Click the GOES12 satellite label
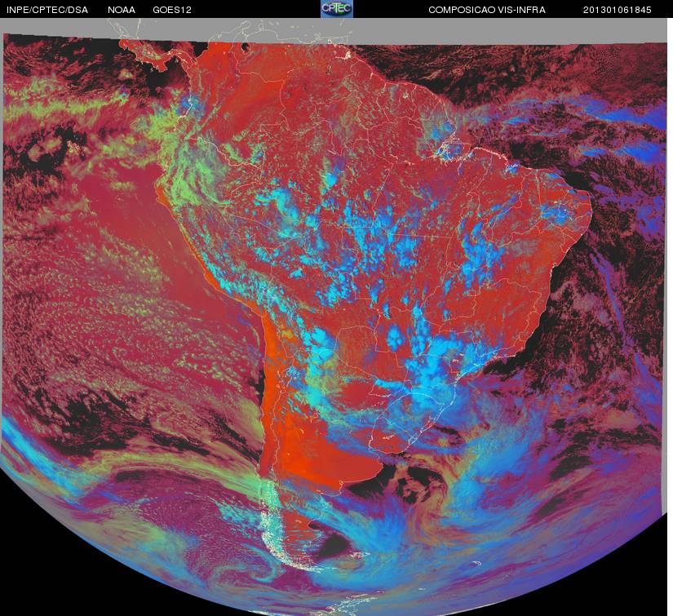 pyautogui.click(x=171, y=10)
